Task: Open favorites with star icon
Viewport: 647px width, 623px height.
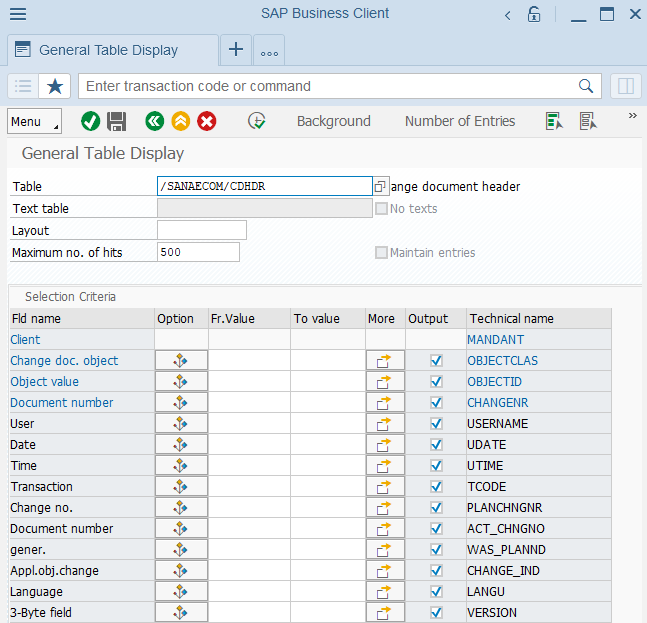Action: click(54, 86)
